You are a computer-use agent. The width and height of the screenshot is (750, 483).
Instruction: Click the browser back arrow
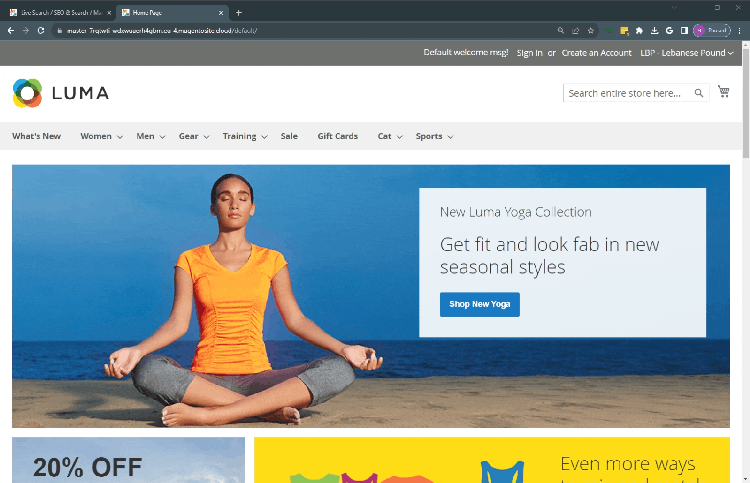tap(11, 30)
